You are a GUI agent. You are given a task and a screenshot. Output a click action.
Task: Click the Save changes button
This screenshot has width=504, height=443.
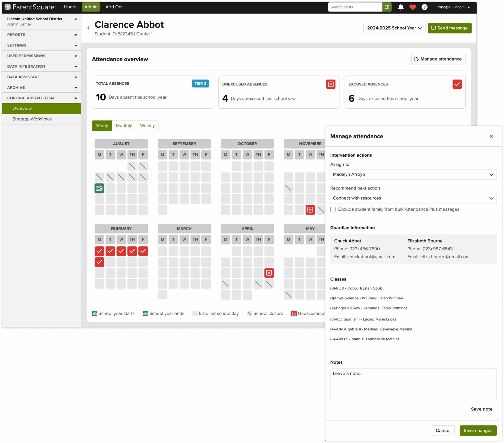(478, 430)
